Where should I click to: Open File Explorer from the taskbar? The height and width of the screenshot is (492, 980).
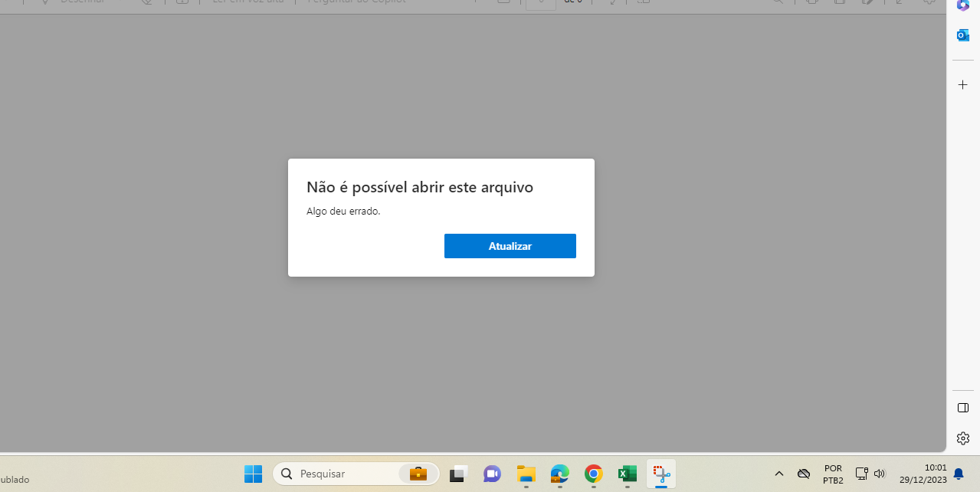coord(526,474)
